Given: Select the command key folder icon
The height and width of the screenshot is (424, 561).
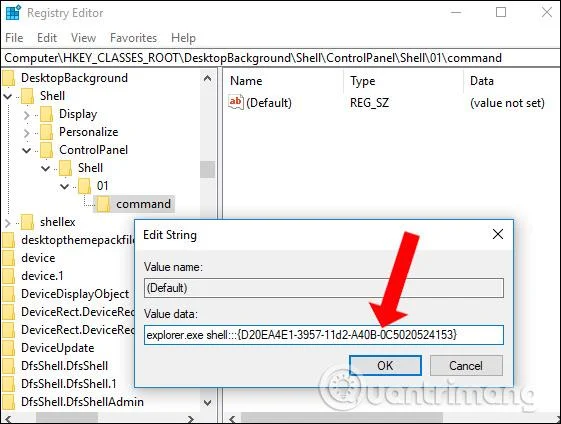Looking at the screenshot, I should [103, 204].
